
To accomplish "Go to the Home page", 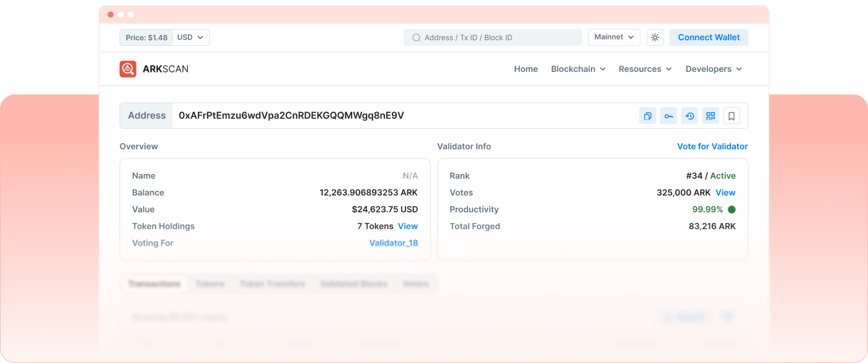I will click(526, 69).
